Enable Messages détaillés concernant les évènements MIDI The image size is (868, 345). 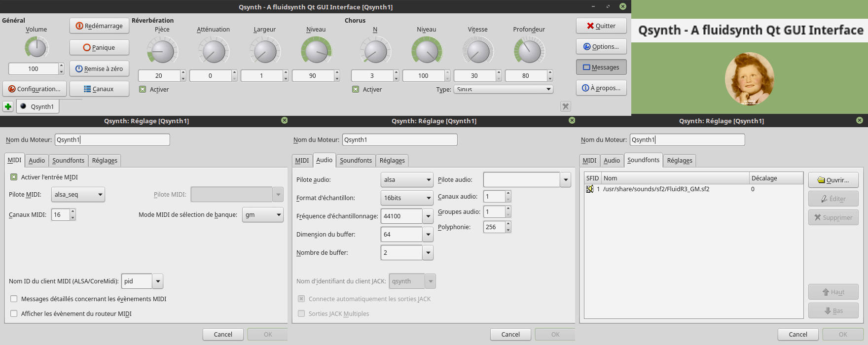click(x=14, y=299)
